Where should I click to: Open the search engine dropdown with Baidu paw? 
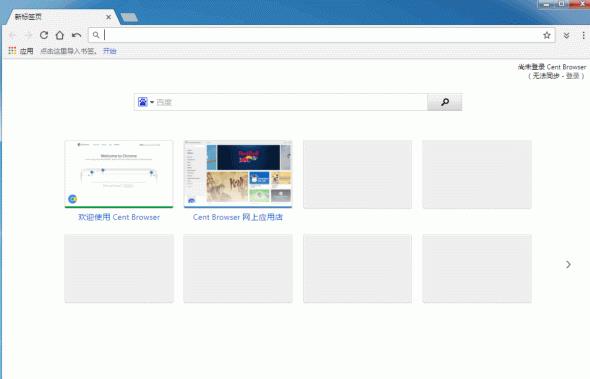pos(146,102)
